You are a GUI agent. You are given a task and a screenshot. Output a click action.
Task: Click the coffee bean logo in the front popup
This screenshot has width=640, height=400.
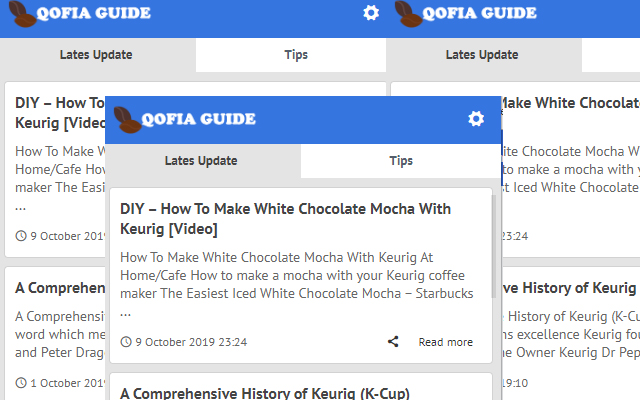tap(126, 120)
